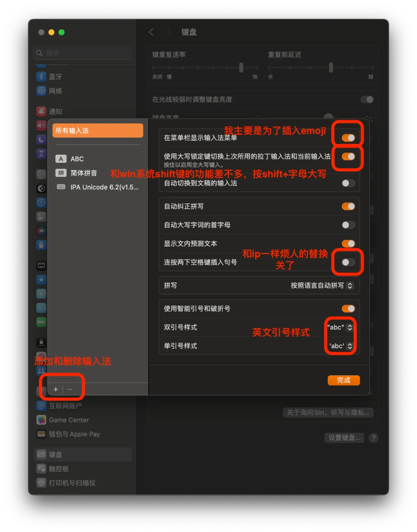Open 互联网账户 internet accounts in sidebar

(x=59, y=405)
